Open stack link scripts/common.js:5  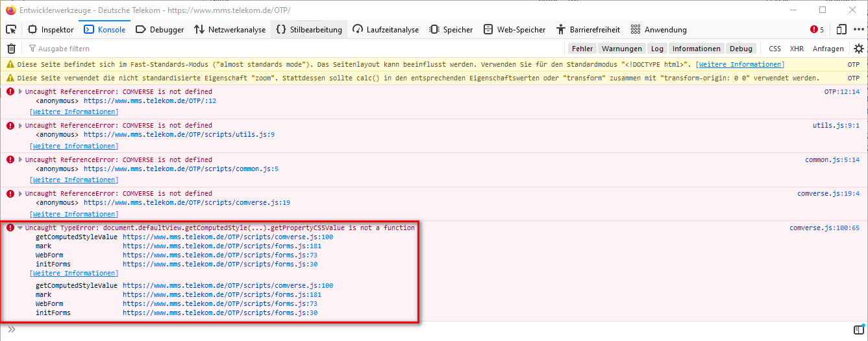[x=181, y=169]
